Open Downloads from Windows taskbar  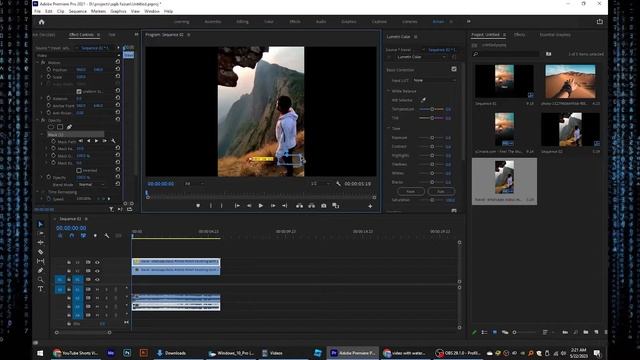coord(171,353)
